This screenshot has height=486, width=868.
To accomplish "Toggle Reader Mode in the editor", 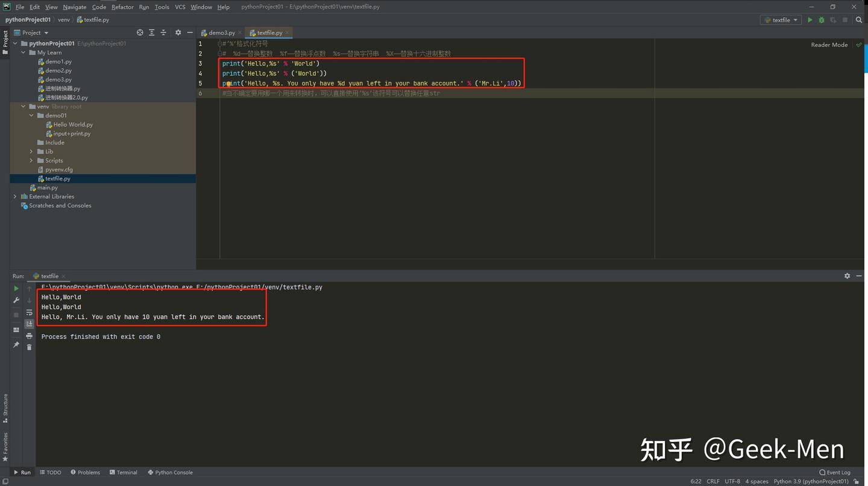I will pyautogui.click(x=829, y=44).
